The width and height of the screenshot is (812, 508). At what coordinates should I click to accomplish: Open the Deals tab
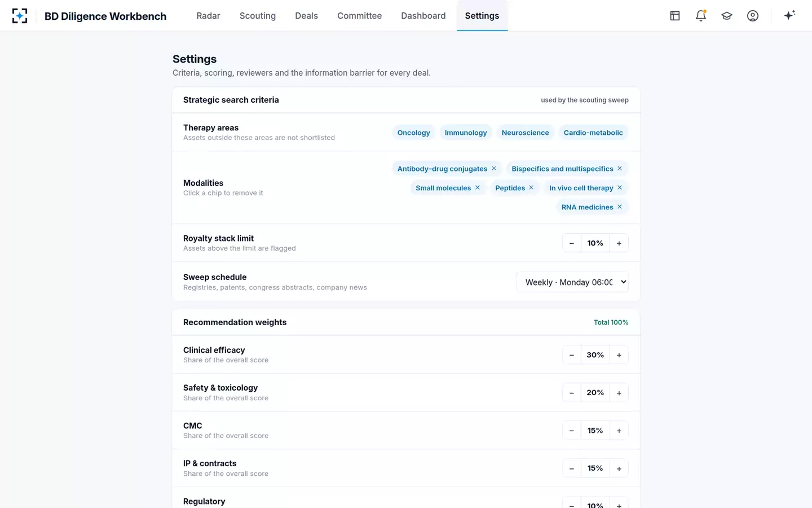307,16
